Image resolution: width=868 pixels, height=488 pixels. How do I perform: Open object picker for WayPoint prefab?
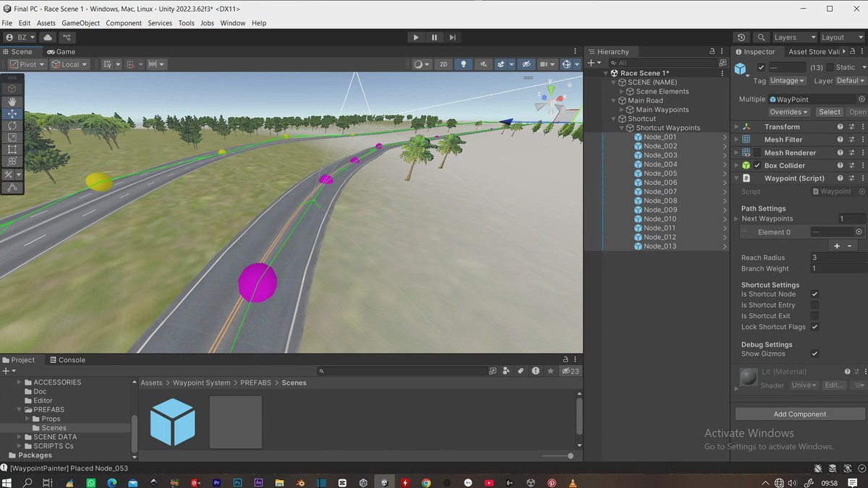point(861,99)
